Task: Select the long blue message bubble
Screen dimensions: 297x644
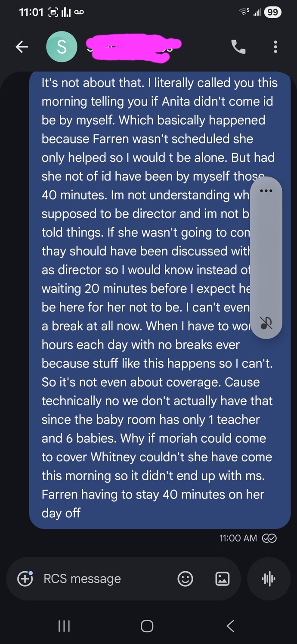Action: coord(160,300)
